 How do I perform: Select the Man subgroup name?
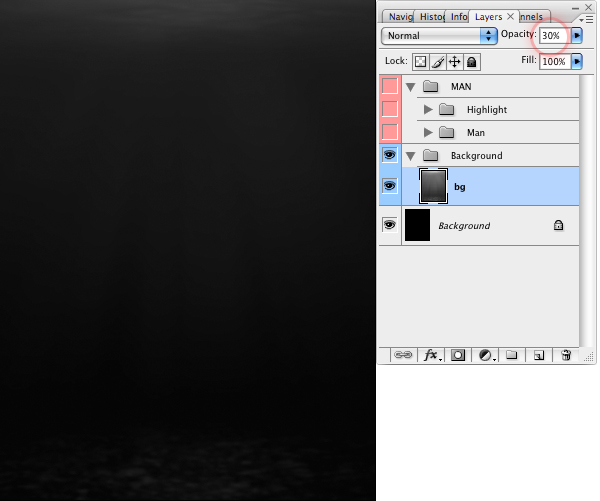pos(476,132)
